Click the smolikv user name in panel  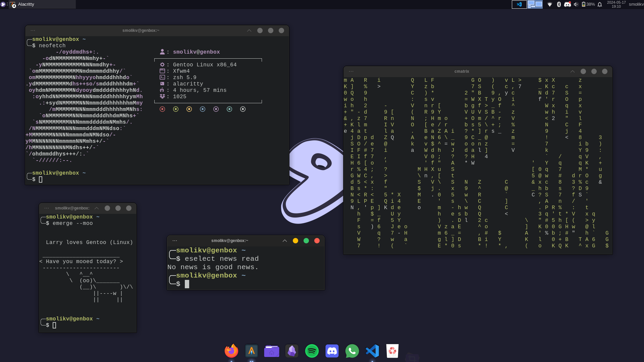[x=636, y=4]
